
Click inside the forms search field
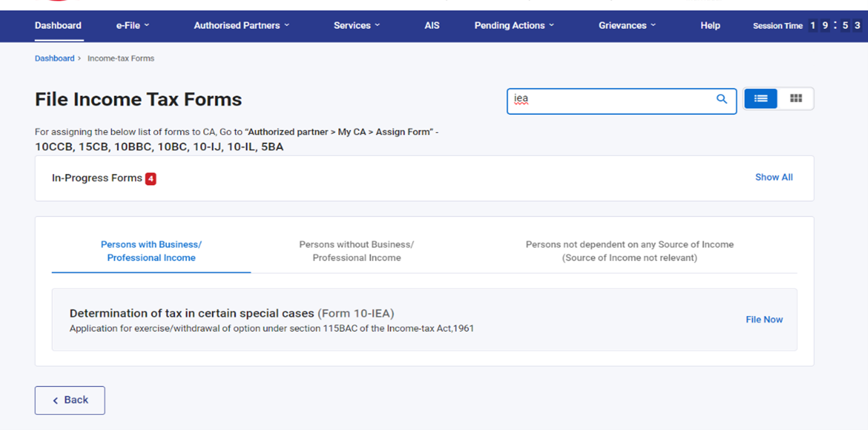[606, 99]
